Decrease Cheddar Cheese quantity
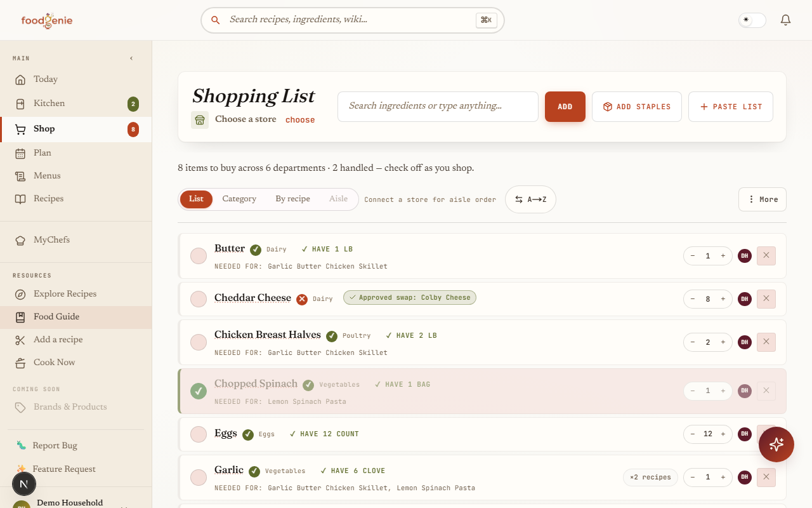Image resolution: width=812 pixels, height=508 pixels. point(693,299)
